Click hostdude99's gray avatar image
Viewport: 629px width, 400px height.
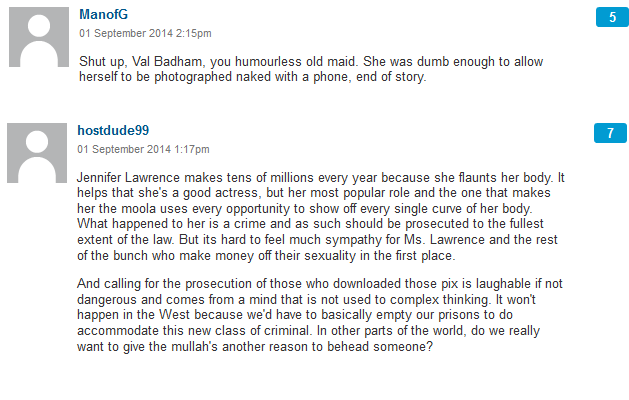pos(37,155)
